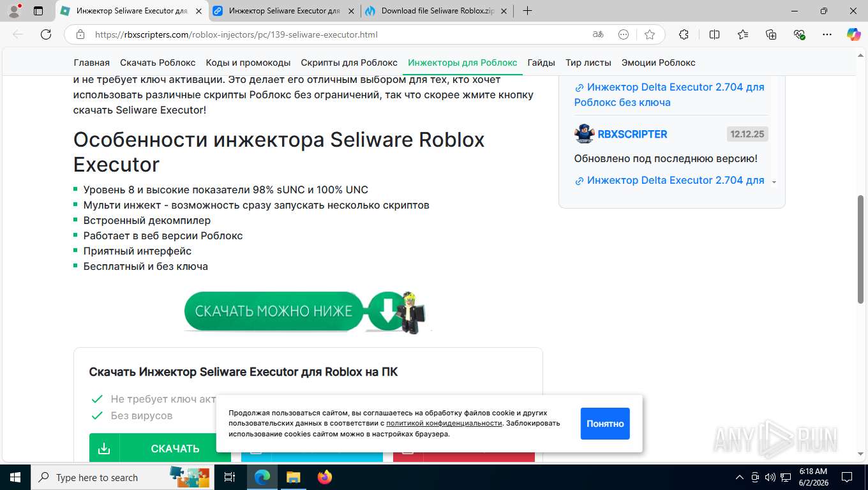Open the политикой конфиденциальности link
The width and height of the screenshot is (868, 490).
tap(444, 423)
